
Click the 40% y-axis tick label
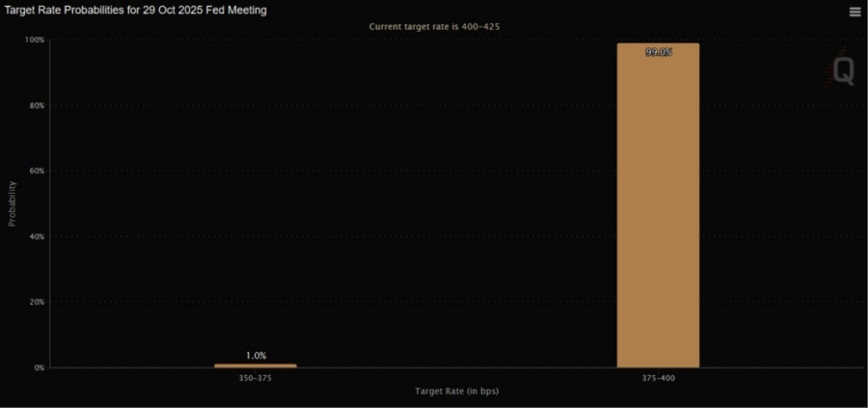pos(37,236)
